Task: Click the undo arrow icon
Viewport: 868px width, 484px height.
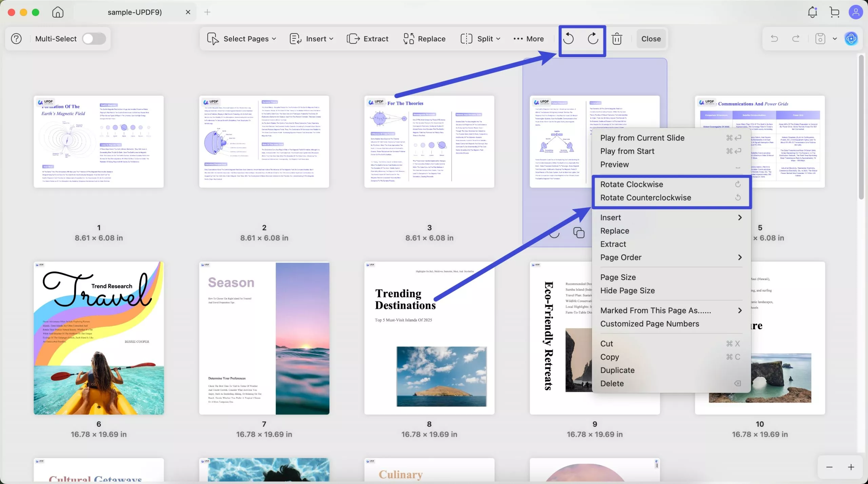Action: coord(774,38)
